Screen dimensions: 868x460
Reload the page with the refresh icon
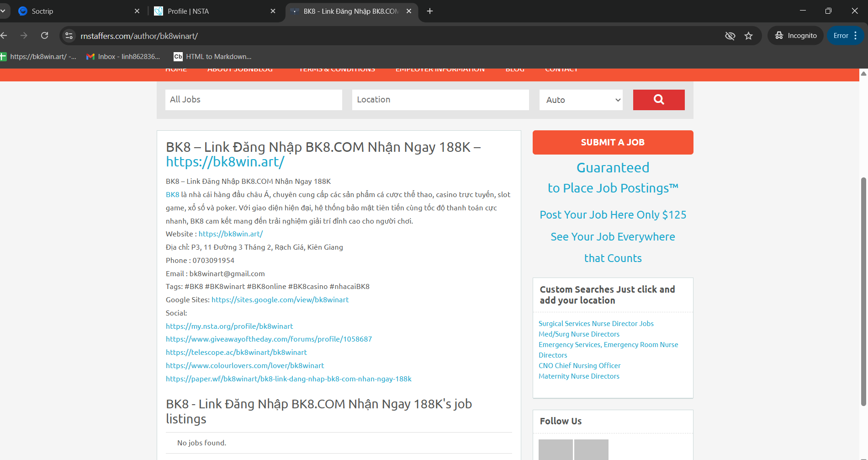coord(44,36)
